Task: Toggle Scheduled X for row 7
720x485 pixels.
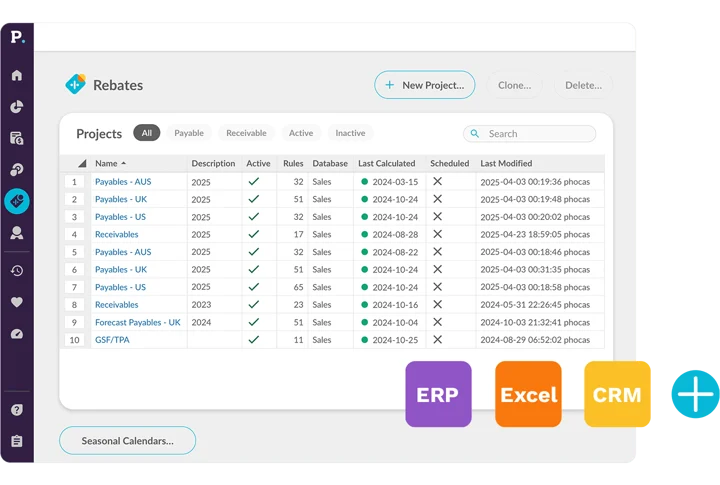Action: pos(438,287)
